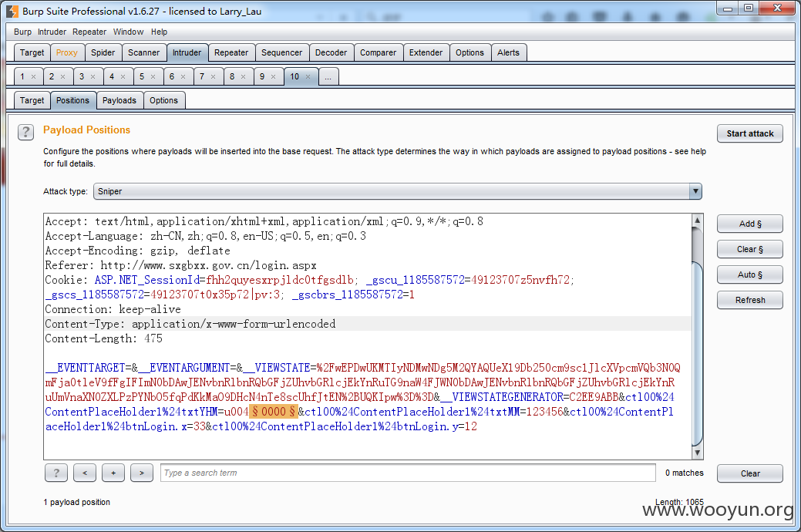801x532 pixels.
Task: Click the Content-Length: 475 line
Action: (x=104, y=338)
